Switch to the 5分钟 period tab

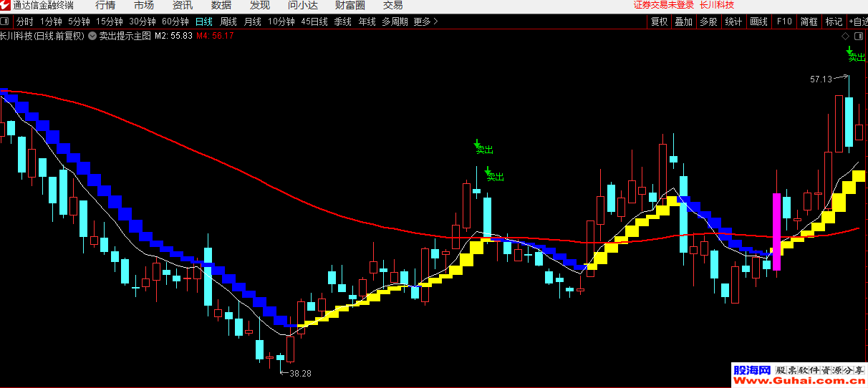[79, 21]
